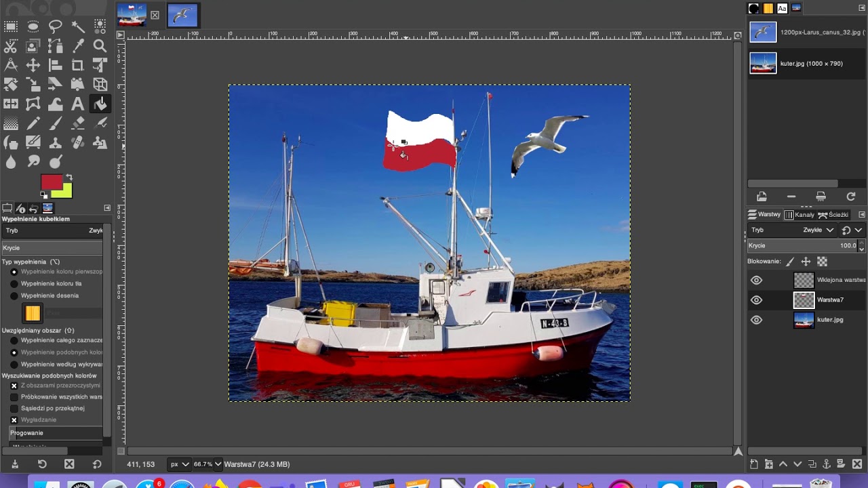
Task: Select the Eraser tool
Action: click(x=78, y=123)
